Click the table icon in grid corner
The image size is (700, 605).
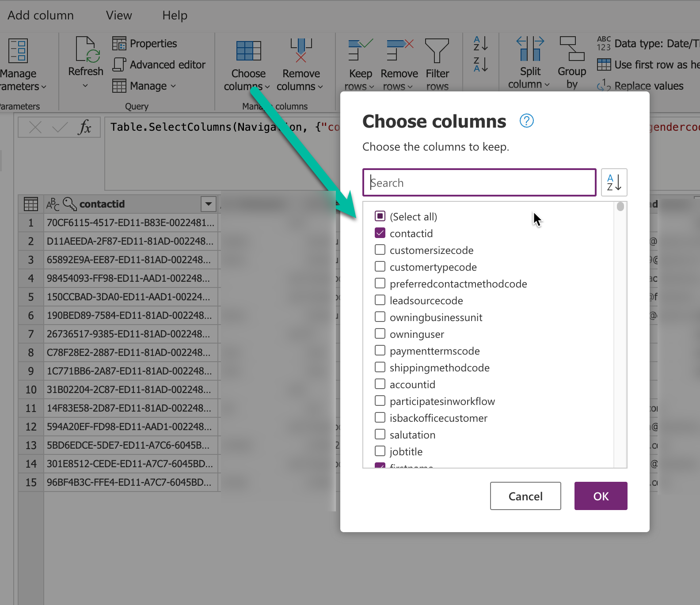pos(31,204)
